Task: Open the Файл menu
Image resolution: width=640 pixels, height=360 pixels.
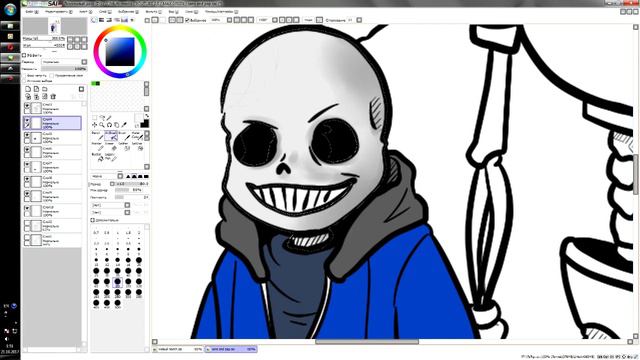Action: [31, 12]
